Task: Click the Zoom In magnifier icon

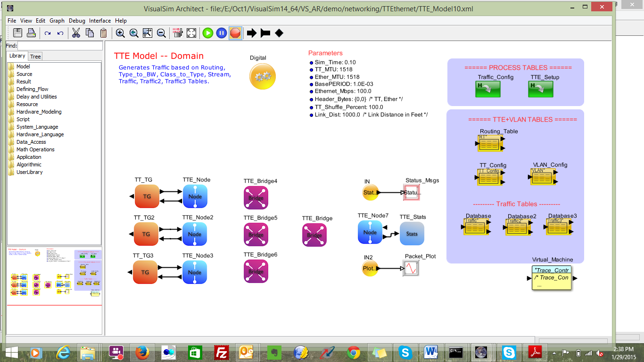Action: (120, 33)
